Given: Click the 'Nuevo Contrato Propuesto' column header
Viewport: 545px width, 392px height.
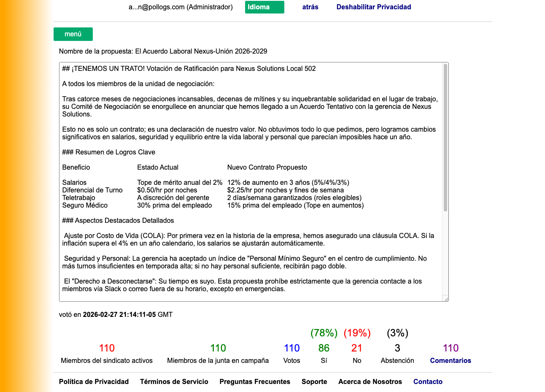Looking at the screenshot, I should (x=267, y=168).
